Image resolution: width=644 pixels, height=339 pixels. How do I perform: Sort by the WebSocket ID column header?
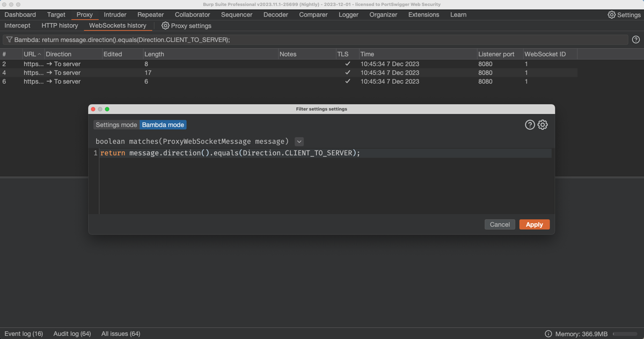click(x=550, y=54)
